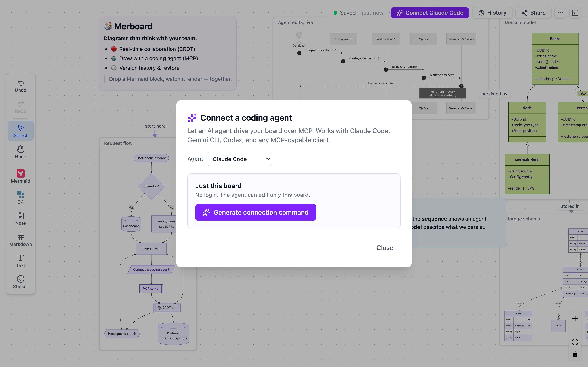Open the Share menu
Screen dimensions: 588x367
click(534, 13)
